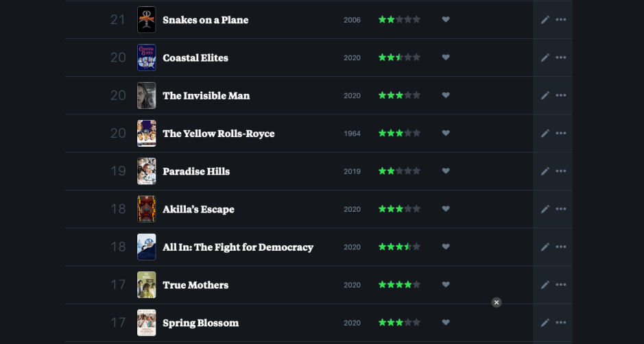Show more actions for All In: The Fight for Democracy
Viewport: 644px width, 344px height.
coord(561,247)
